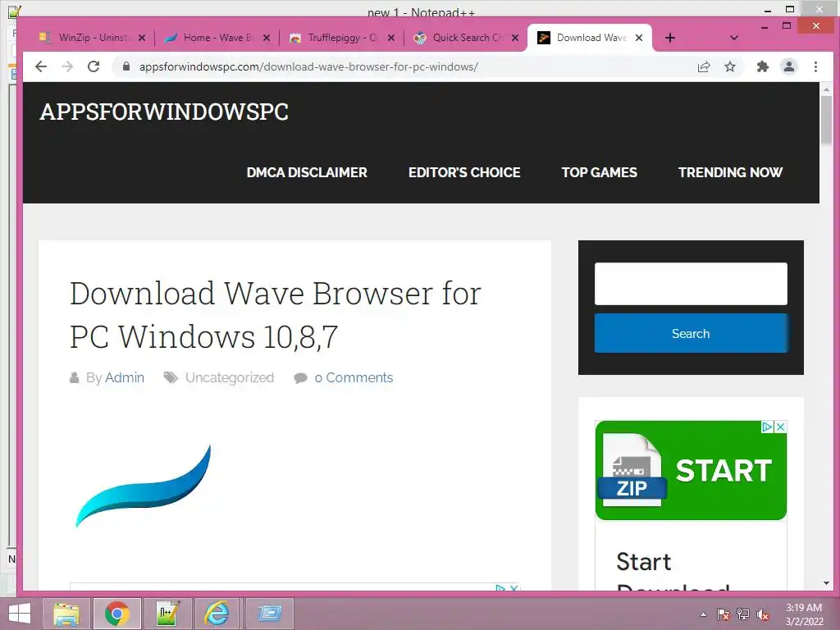Maximize the Chrome window
This screenshot has height=630, width=840.
coord(787,25)
